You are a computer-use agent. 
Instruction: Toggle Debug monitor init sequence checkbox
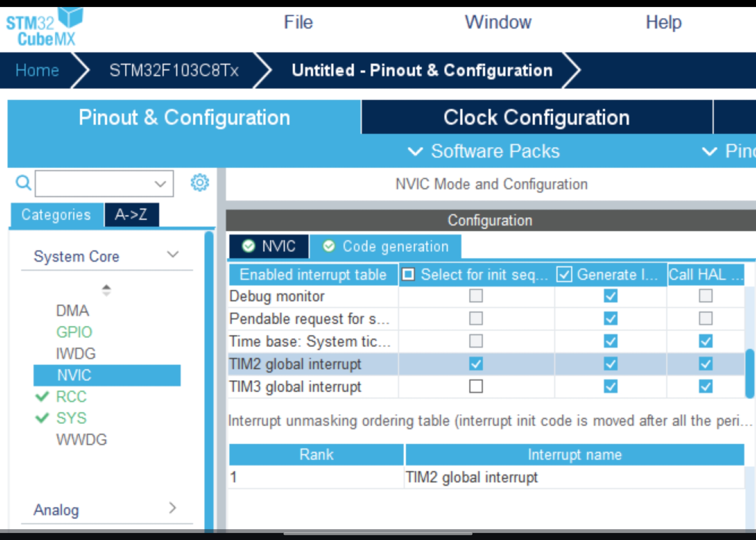476,296
